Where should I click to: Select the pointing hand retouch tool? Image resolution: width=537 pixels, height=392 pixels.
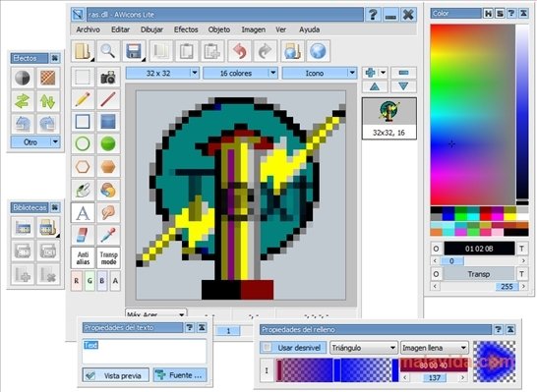pyautogui.click(x=108, y=213)
